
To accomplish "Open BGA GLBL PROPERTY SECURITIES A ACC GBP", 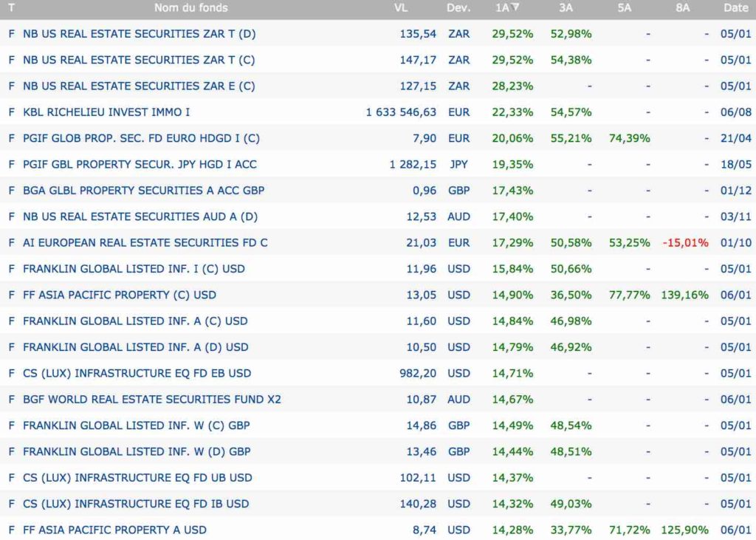I will tap(144, 190).
